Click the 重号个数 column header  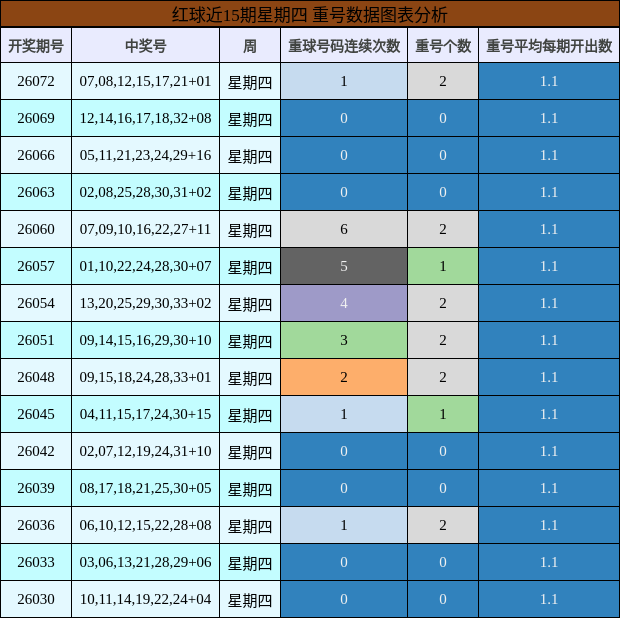pos(443,46)
